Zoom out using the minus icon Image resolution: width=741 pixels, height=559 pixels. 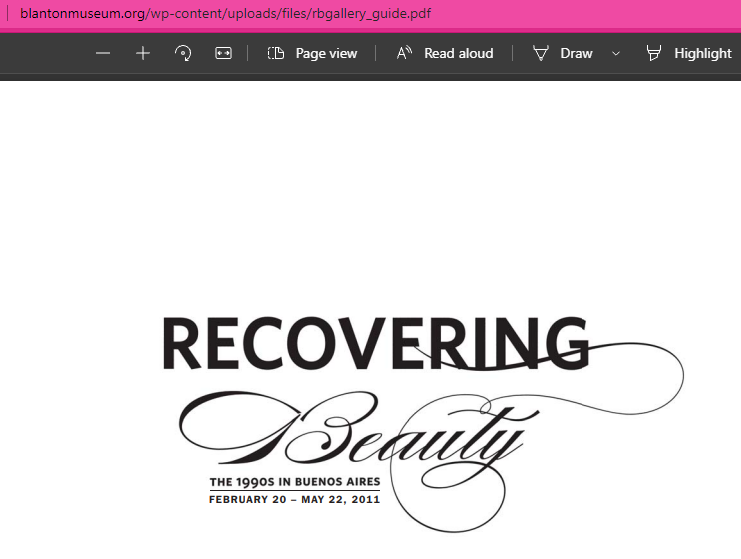pyautogui.click(x=103, y=53)
